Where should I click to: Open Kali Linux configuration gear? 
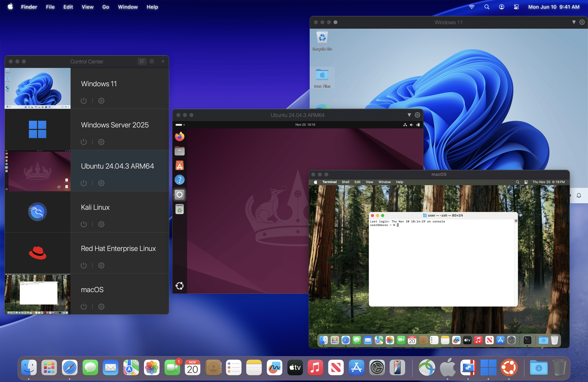point(101,224)
